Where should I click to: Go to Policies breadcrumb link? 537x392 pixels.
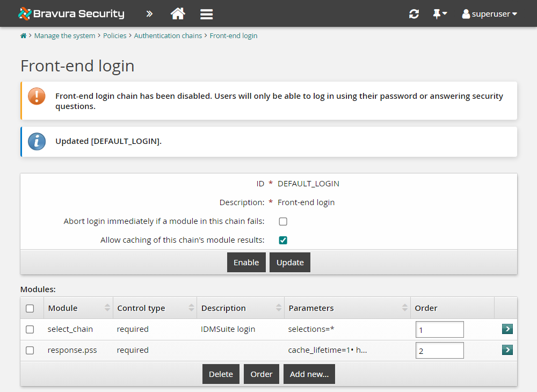pos(114,36)
